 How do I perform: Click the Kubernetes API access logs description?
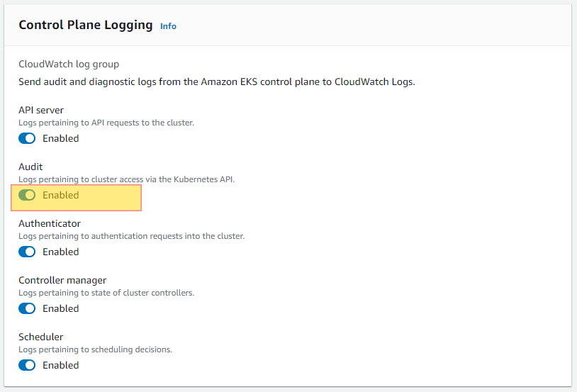coord(127,179)
